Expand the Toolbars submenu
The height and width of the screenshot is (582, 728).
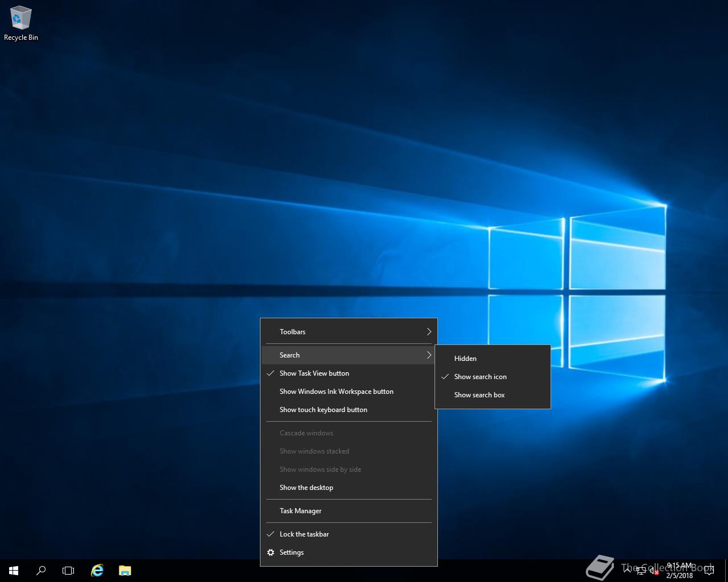[x=349, y=332]
